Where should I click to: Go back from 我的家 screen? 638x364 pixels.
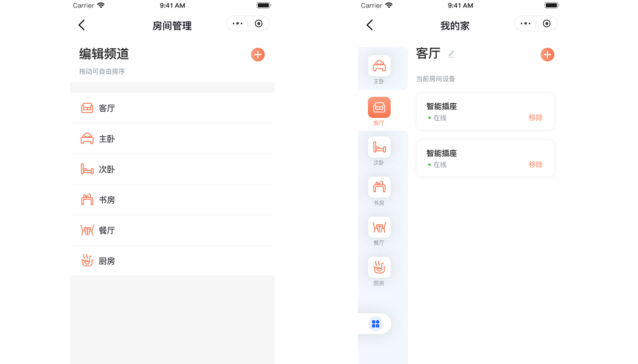click(x=370, y=25)
